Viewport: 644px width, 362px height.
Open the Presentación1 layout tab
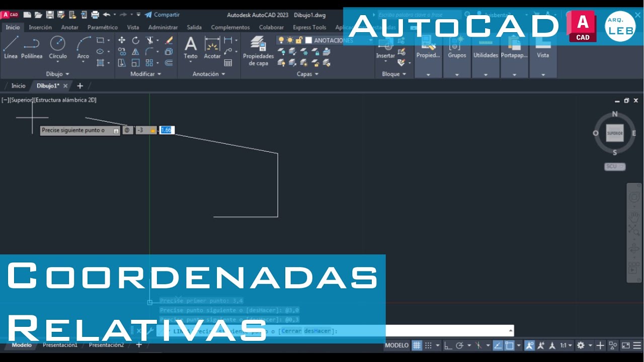click(60, 345)
